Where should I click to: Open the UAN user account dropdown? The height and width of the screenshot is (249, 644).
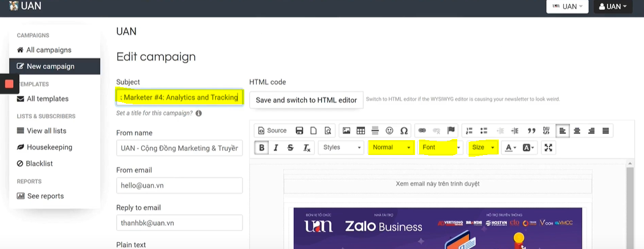coord(613,7)
